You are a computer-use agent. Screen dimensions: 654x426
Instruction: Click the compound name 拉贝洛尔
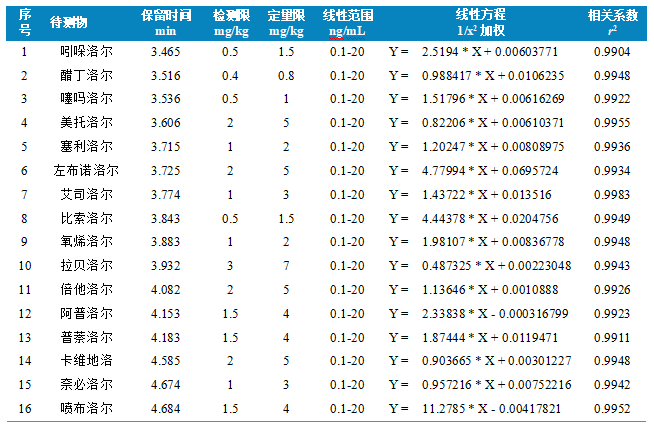coord(86,265)
